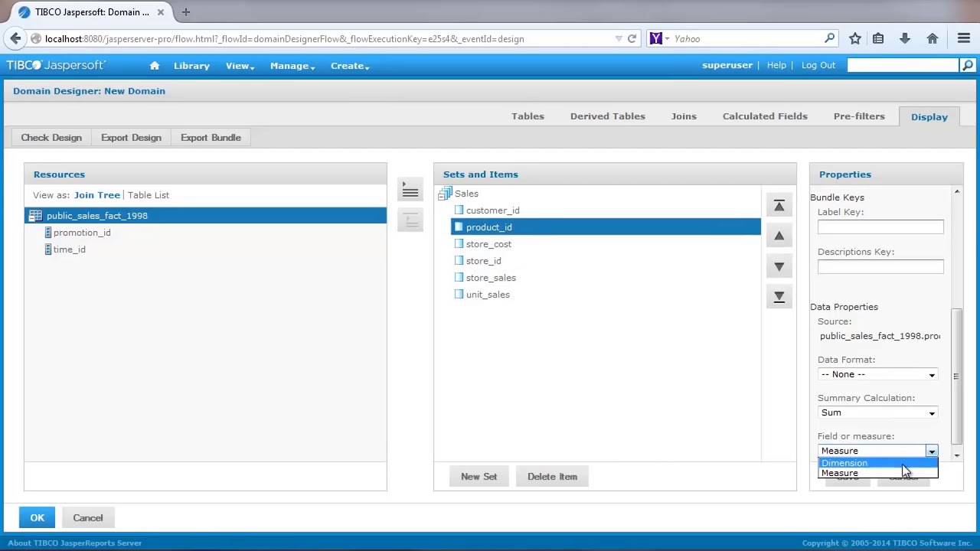Switch to the Derived Tables tab
The height and width of the screenshot is (551, 980).
pos(607,116)
